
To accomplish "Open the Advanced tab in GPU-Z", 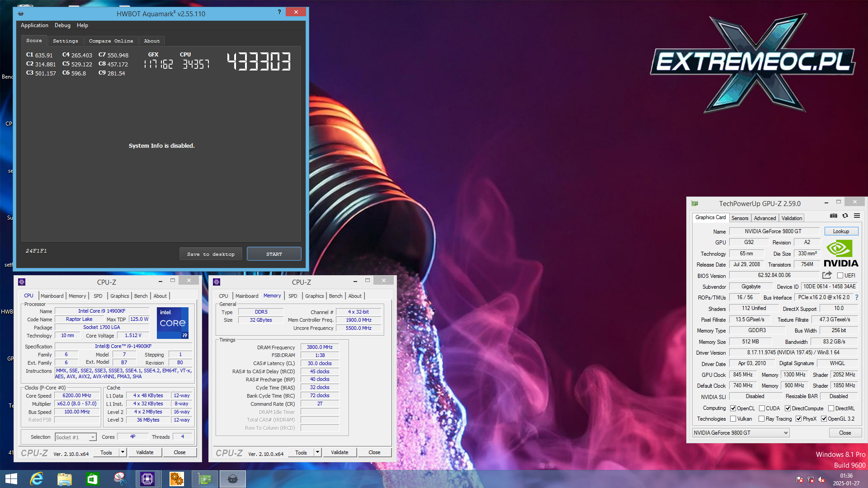I will click(x=765, y=218).
